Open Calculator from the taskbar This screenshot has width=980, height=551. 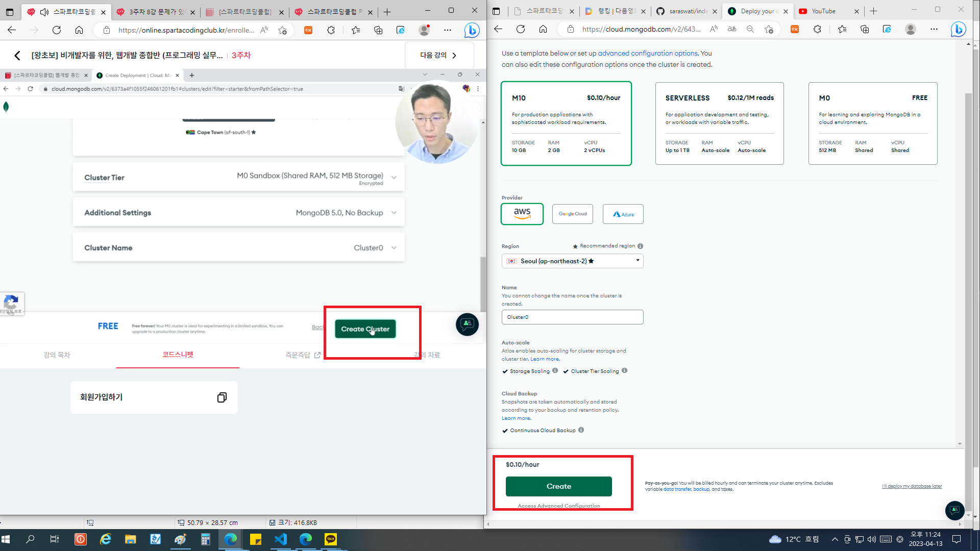[205, 539]
